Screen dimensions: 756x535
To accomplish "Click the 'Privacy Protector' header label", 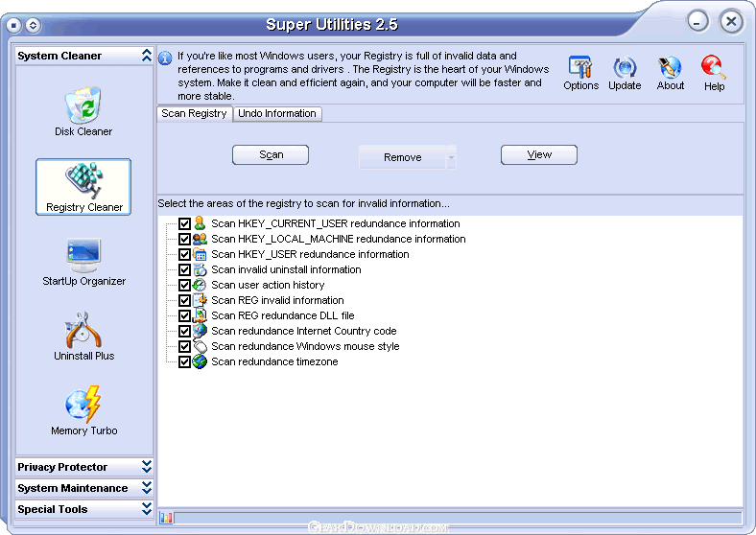I will point(62,467).
